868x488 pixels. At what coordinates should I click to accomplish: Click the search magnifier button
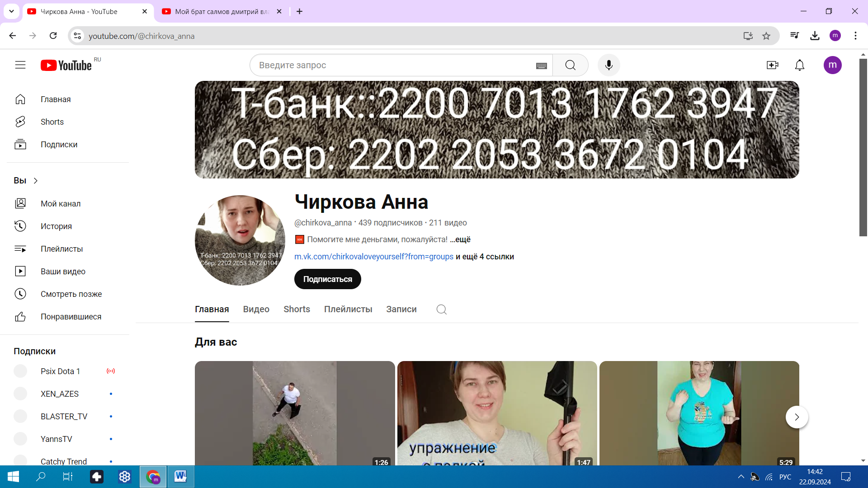570,65
